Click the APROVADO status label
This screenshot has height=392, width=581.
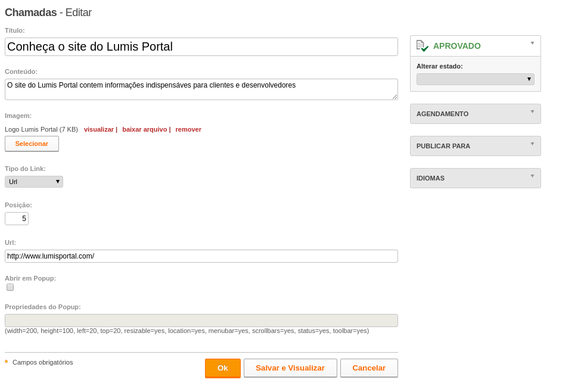457,46
